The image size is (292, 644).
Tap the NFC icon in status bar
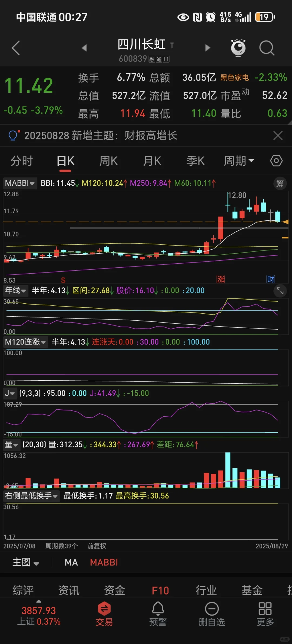pyautogui.click(x=197, y=17)
